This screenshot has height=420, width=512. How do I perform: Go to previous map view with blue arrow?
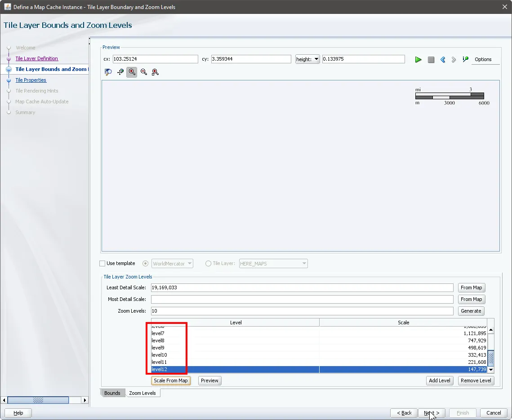[443, 59]
